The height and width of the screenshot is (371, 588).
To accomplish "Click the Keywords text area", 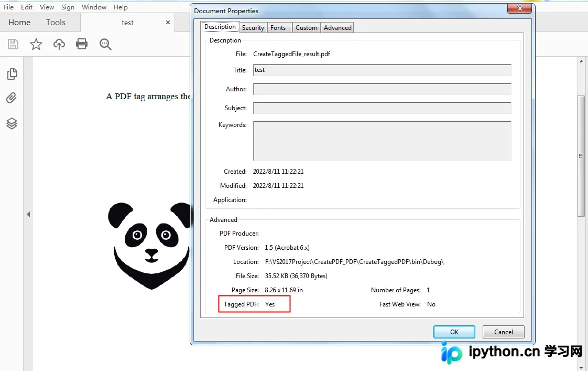I will coord(382,141).
